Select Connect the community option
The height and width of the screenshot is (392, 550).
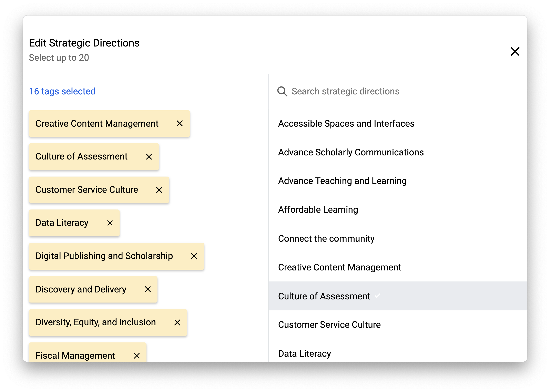[x=326, y=238]
